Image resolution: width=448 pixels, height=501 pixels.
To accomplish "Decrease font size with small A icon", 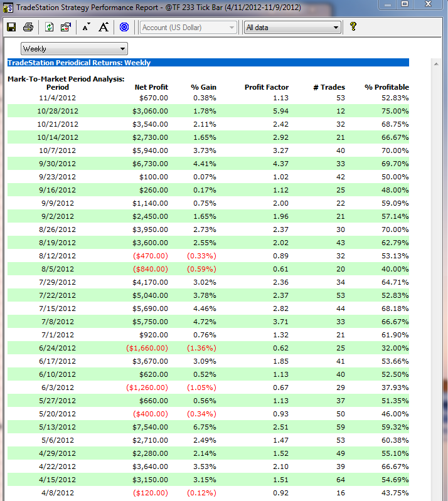I will (x=86, y=27).
